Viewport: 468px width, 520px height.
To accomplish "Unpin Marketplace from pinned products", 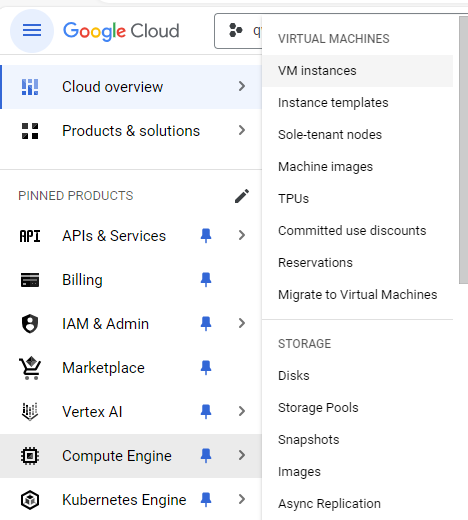I will [206, 368].
